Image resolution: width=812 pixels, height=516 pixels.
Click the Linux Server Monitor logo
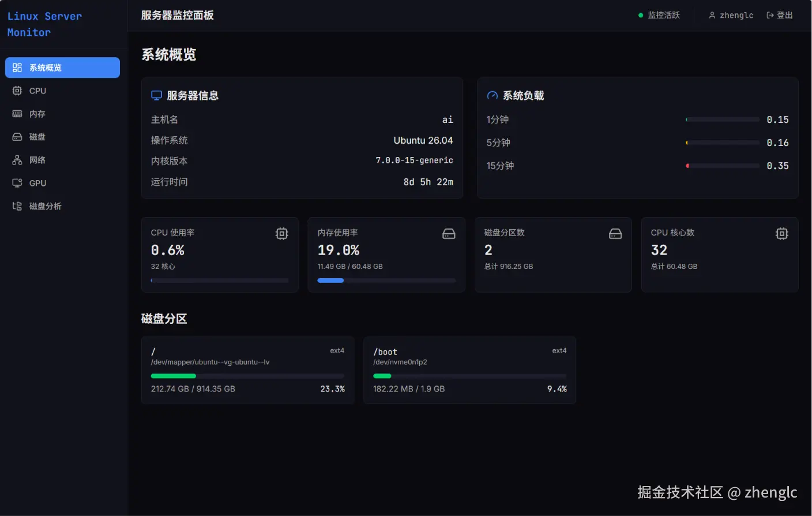click(44, 24)
